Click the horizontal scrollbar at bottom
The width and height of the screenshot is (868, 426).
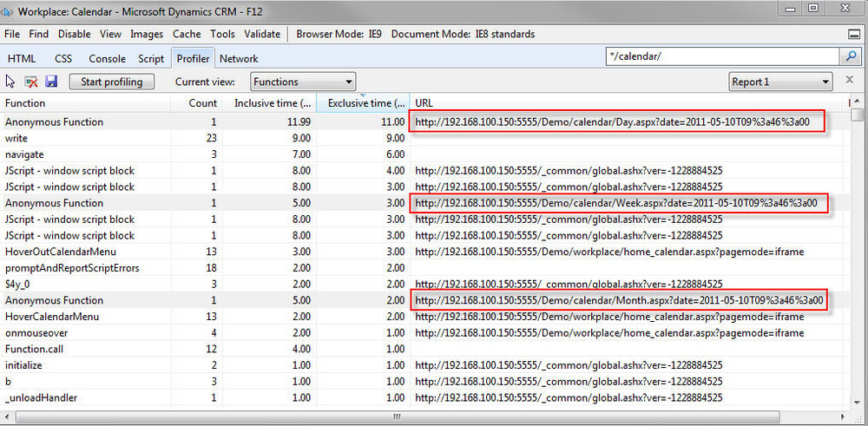tap(425, 417)
